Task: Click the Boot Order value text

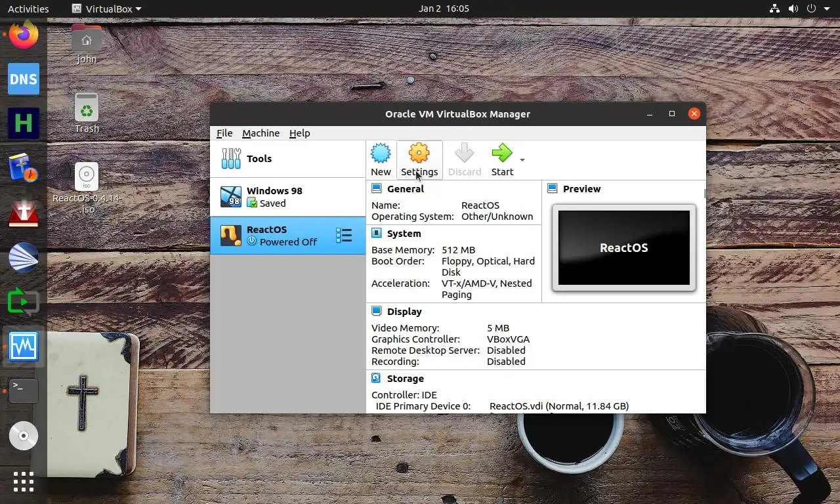Action: pos(488,266)
